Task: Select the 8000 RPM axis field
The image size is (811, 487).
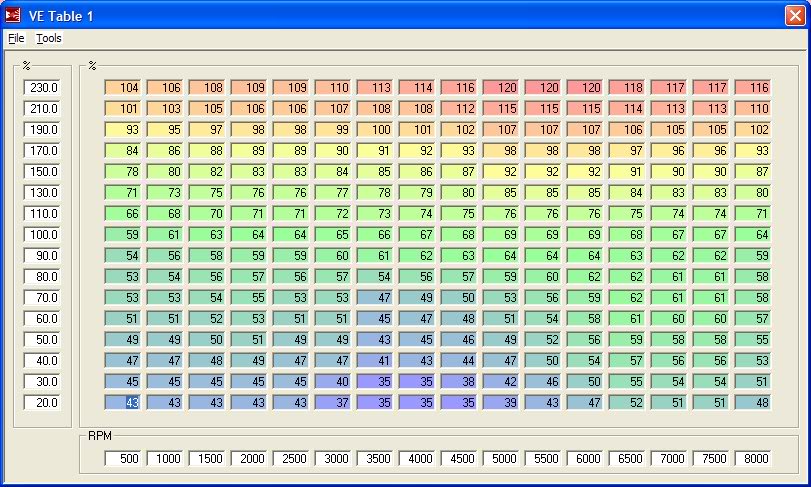Action: [x=754, y=458]
